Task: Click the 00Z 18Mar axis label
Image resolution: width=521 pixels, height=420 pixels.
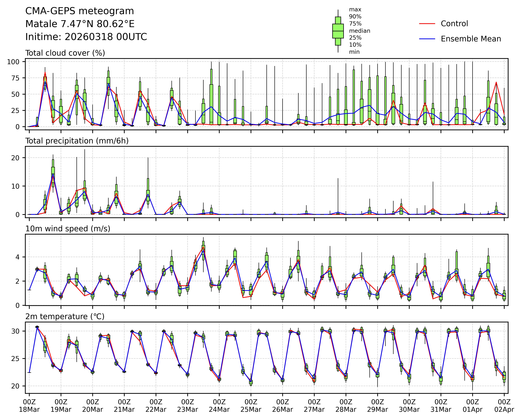Action: click(x=29, y=406)
